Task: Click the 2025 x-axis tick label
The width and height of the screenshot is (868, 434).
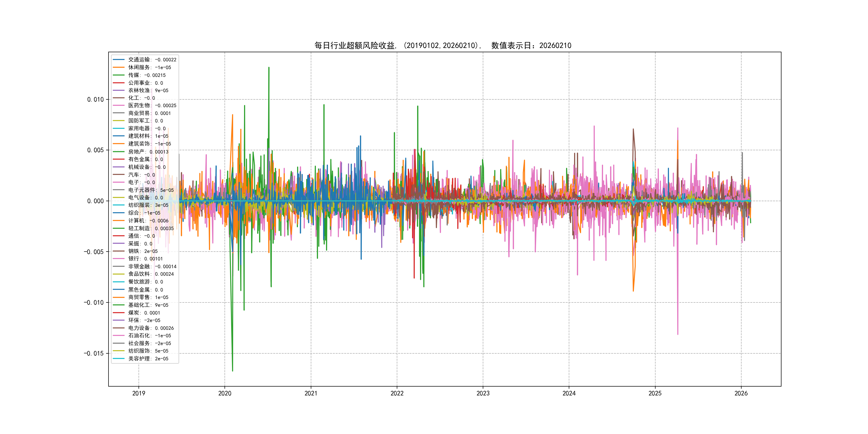Action: pos(655,393)
